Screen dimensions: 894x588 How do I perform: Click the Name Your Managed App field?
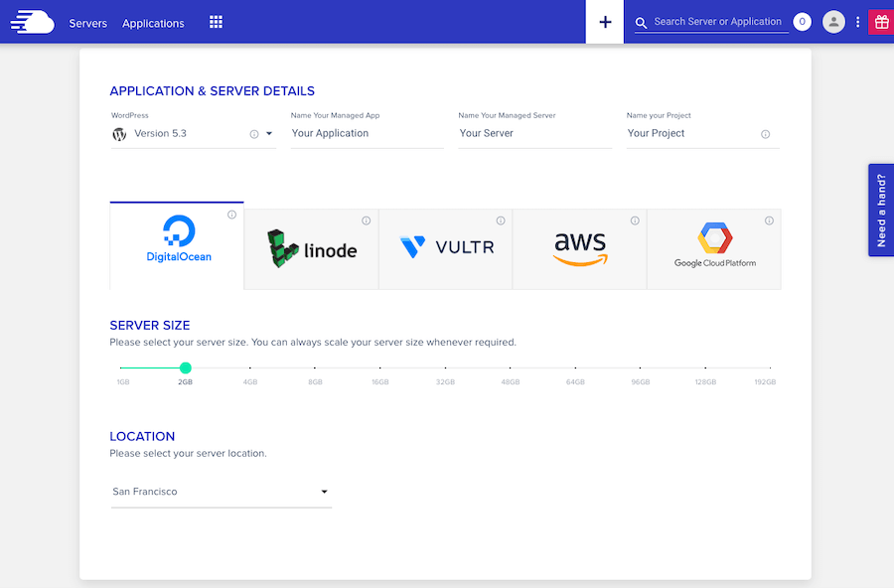pyautogui.click(x=368, y=133)
